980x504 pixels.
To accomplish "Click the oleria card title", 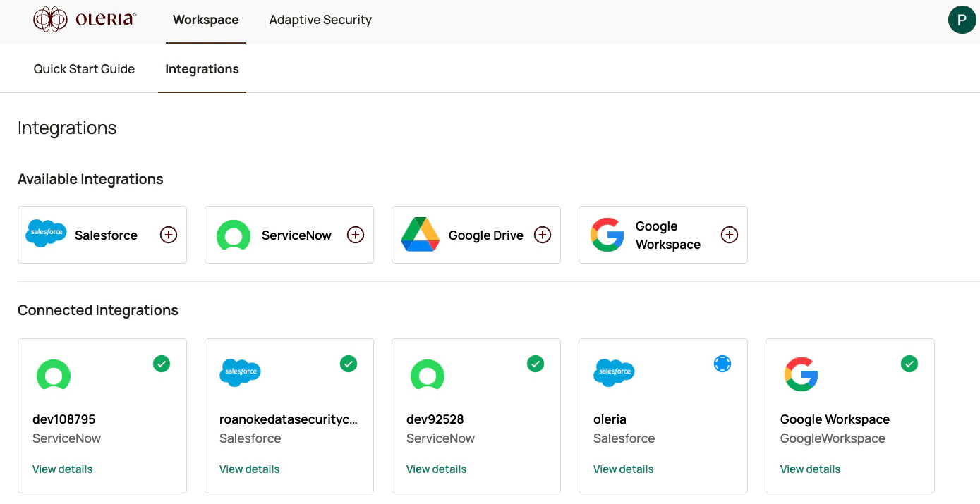I will point(610,419).
